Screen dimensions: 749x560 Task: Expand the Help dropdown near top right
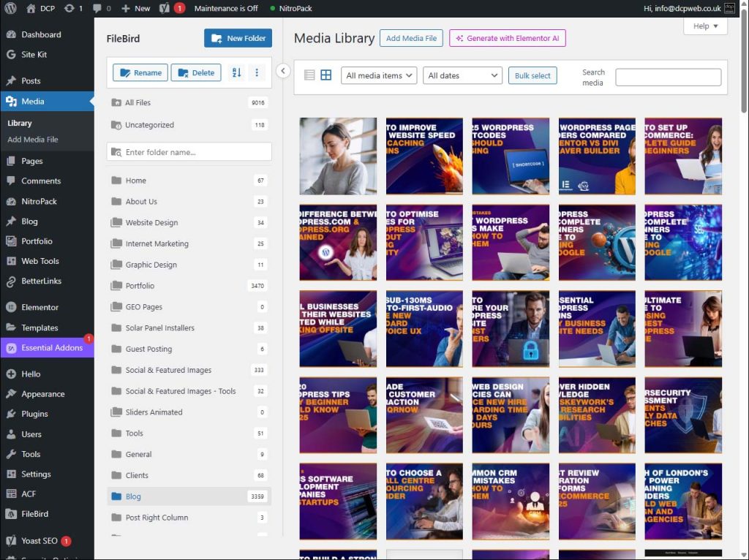point(704,26)
